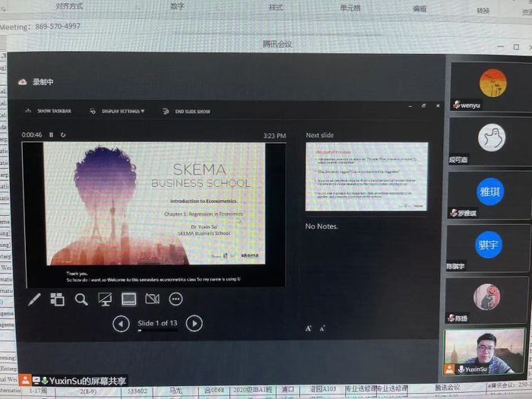This screenshot has width=532, height=399.
Task: Click the 单元格 group in Excel ribbon
Action: [x=350, y=8]
